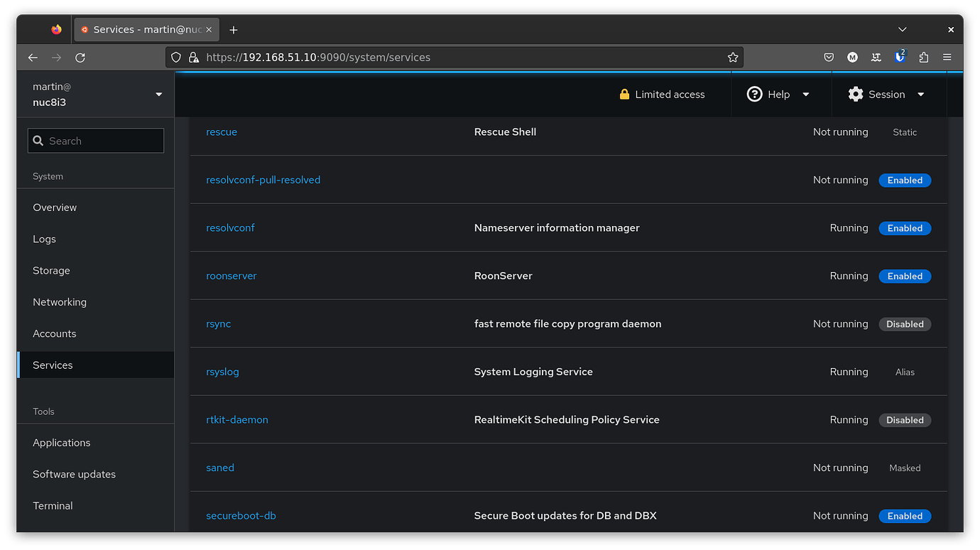Viewport: 980px width, 550px height.
Task: Select Networking in the sidebar
Action: pyautogui.click(x=59, y=301)
